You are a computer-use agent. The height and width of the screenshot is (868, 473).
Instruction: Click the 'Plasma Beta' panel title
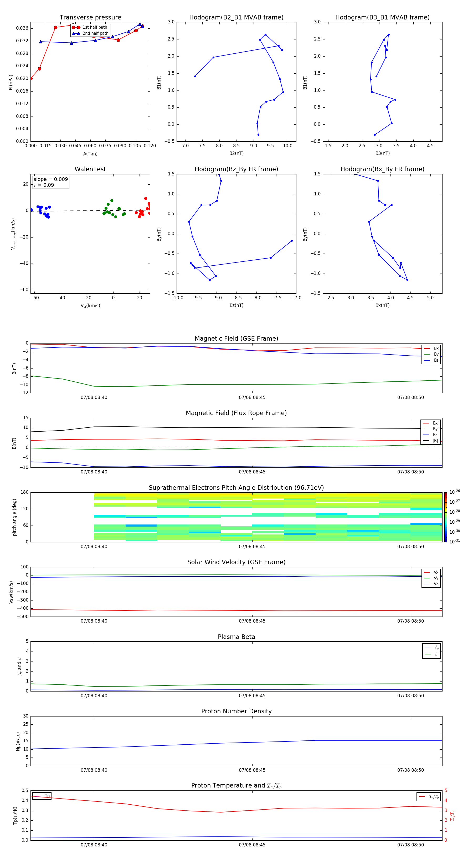click(236, 637)
